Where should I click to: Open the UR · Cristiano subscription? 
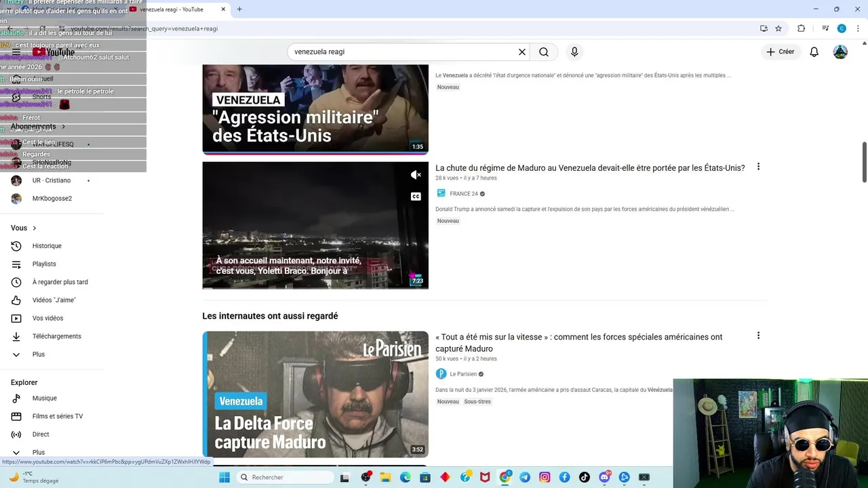tap(52, 180)
